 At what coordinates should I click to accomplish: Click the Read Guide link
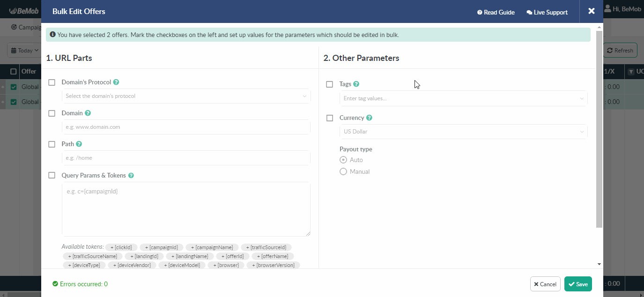tap(496, 12)
